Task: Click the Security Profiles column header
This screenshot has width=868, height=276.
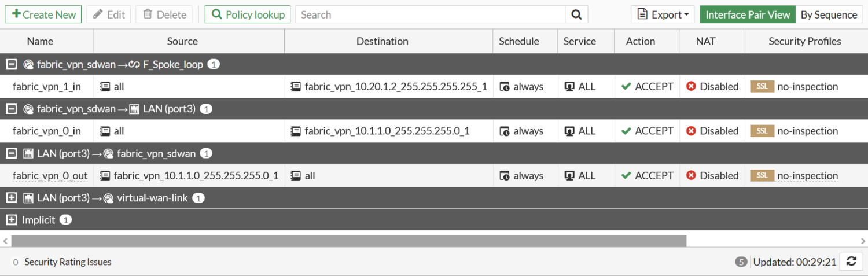Action: pyautogui.click(x=804, y=41)
